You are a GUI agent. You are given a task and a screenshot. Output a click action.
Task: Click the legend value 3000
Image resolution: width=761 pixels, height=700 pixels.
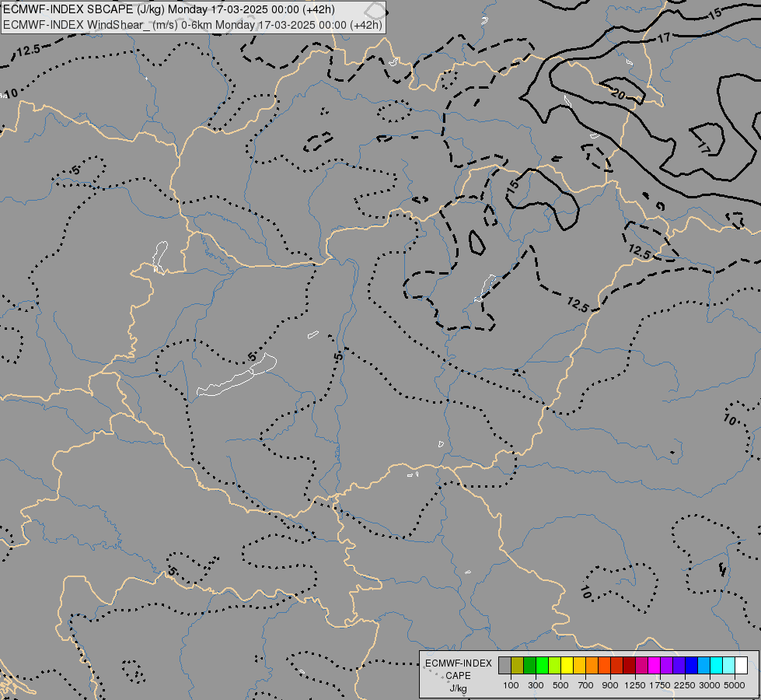(x=710, y=685)
